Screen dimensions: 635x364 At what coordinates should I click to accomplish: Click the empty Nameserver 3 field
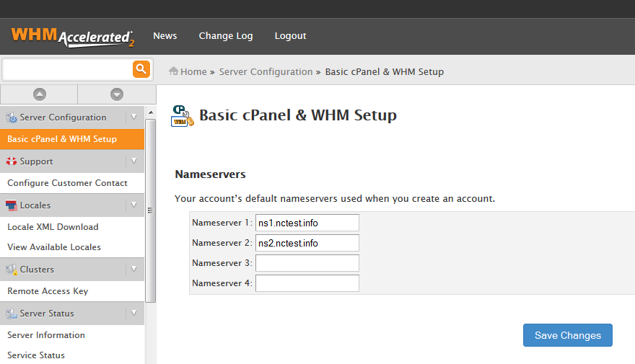[x=307, y=263]
